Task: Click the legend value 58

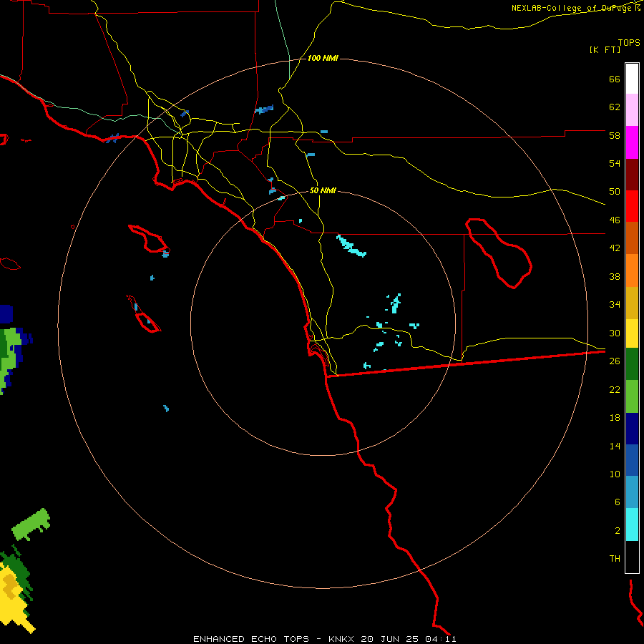Action: (x=615, y=135)
